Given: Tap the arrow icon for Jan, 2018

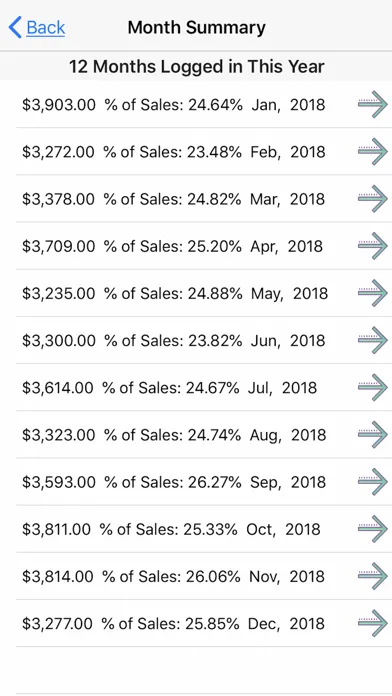Looking at the screenshot, I should point(373,104).
